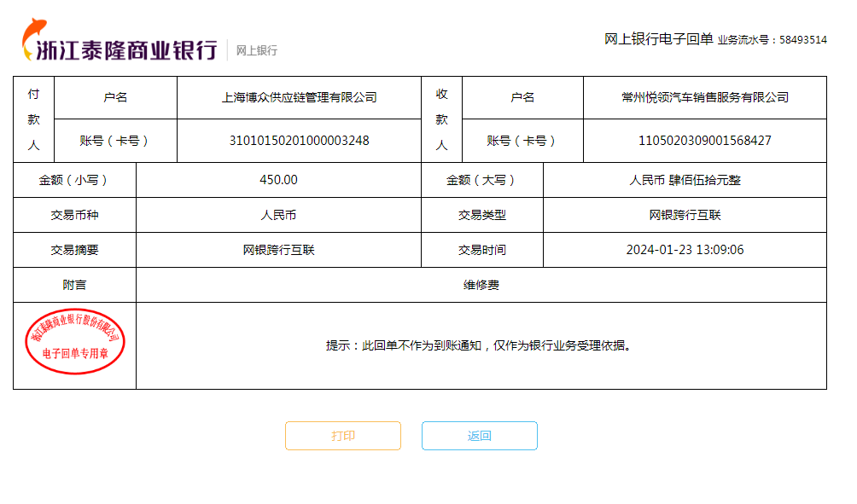The width and height of the screenshot is (857, 504).
Task: Click the uppercase amount 人民币 肆佰伍拾元整
Action: 685,180
